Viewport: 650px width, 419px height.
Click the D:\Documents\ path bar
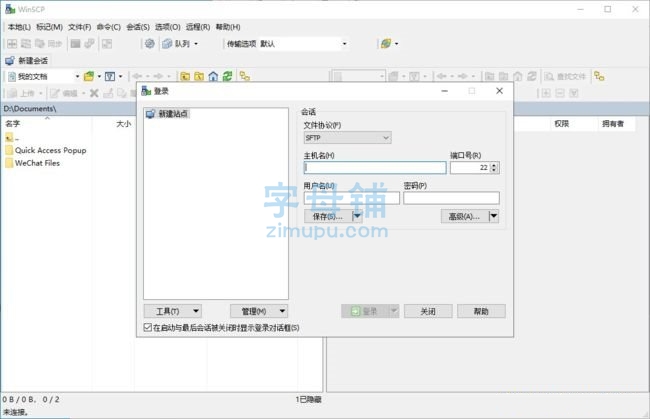pos(70,109)
